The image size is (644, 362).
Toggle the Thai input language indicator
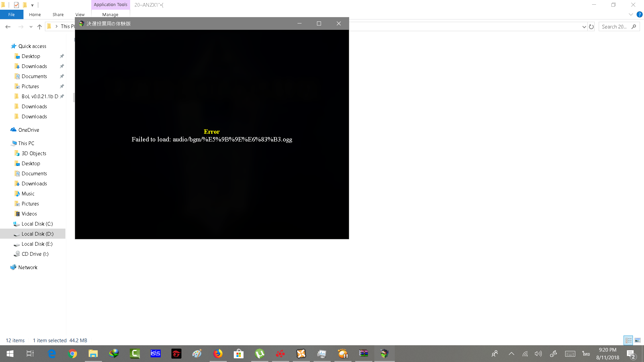(586, 354)
